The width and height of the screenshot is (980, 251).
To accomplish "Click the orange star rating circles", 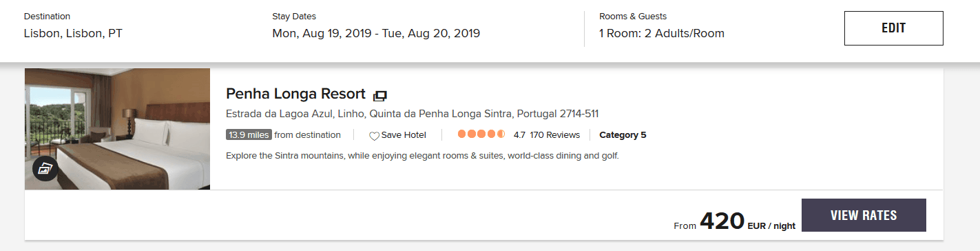I will coord(481,134).
